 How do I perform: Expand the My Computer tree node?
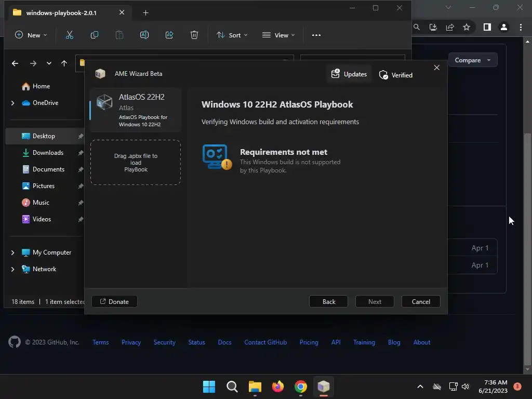tap(12, 252)
